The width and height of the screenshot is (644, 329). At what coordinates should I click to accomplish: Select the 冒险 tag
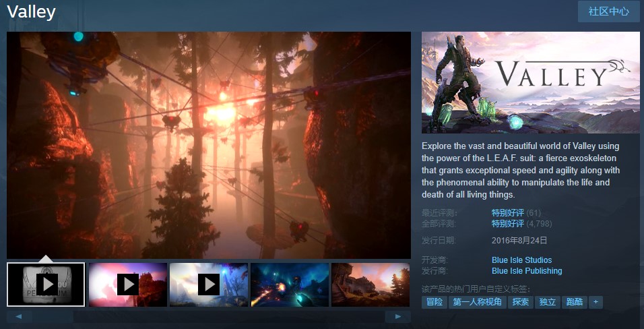point(434,302)
